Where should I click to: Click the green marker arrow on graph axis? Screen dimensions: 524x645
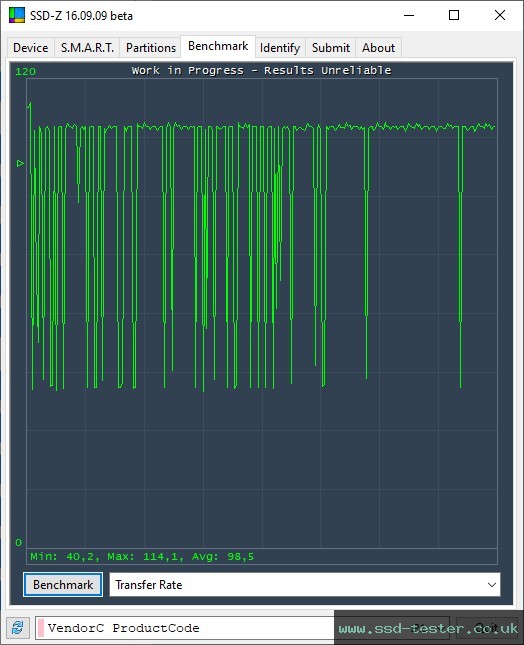pos(20,163)
